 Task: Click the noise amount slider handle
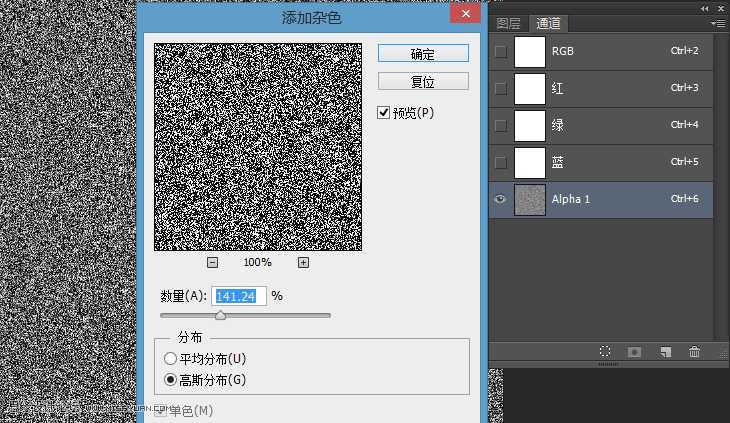pyautogui.click(x=220, y=315)
